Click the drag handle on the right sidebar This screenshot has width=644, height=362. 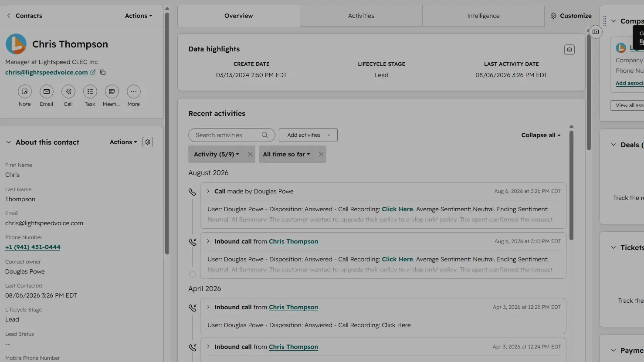point(604,21)
